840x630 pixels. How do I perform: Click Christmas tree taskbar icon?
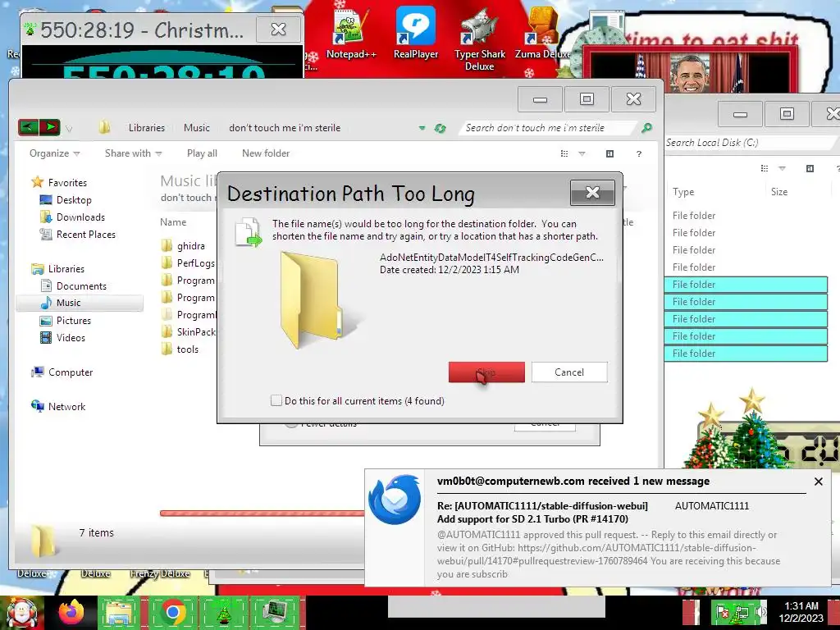coord(223,613)
